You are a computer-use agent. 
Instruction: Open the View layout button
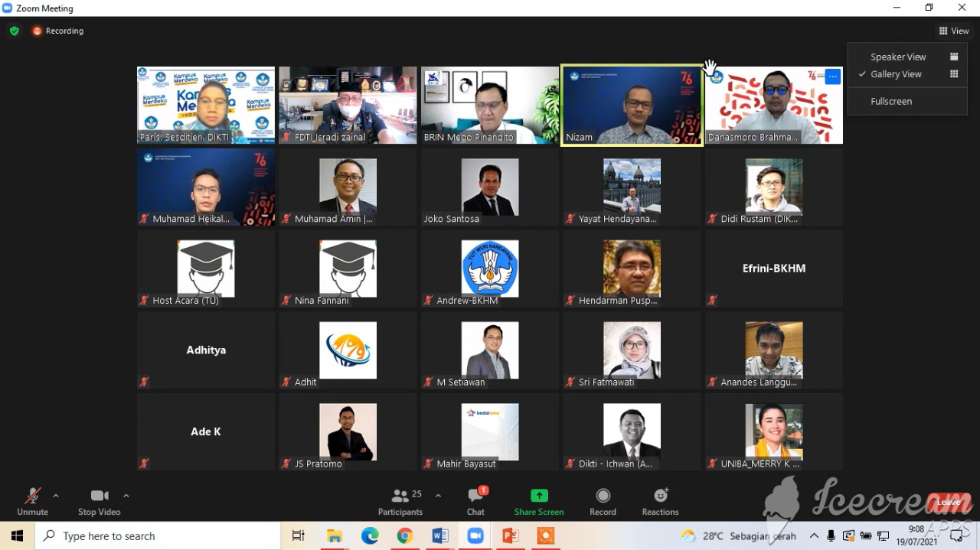954,31
